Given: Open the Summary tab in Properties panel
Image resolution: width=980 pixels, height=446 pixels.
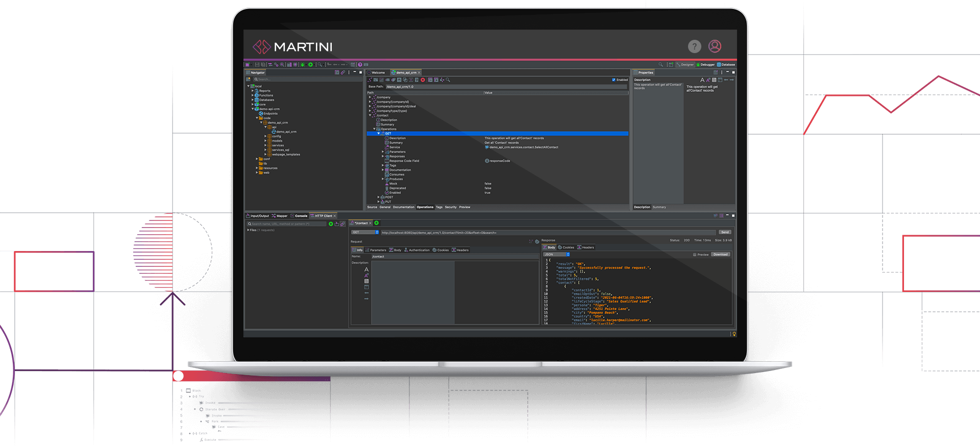Looking at the screenshot, I should click(x=659, y=207).
